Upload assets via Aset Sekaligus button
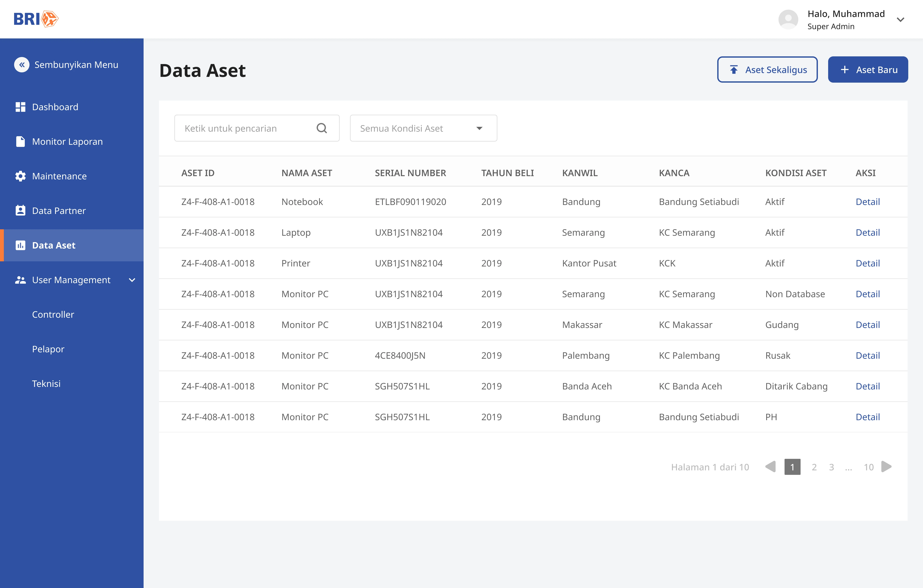The height and width of the screenshot is (588, 923). 767,69
